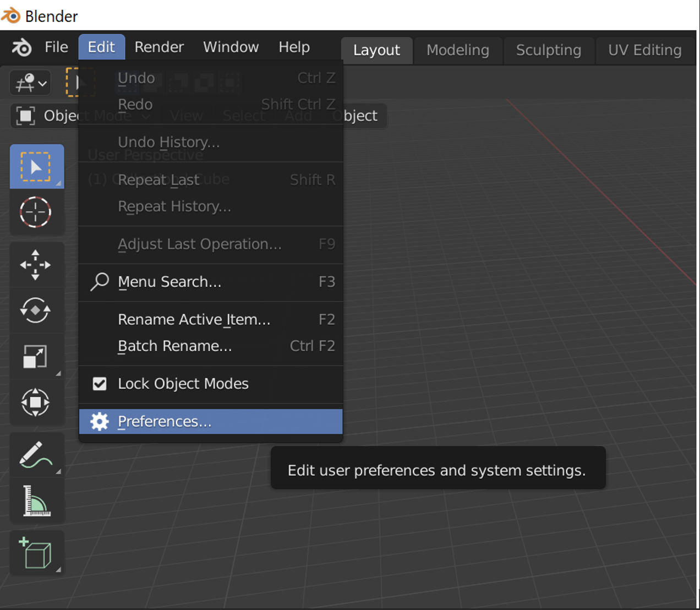This screenshot has width=700, height=610.
Task: Activate the 3D Cursor tool
Action: [36, 212]
